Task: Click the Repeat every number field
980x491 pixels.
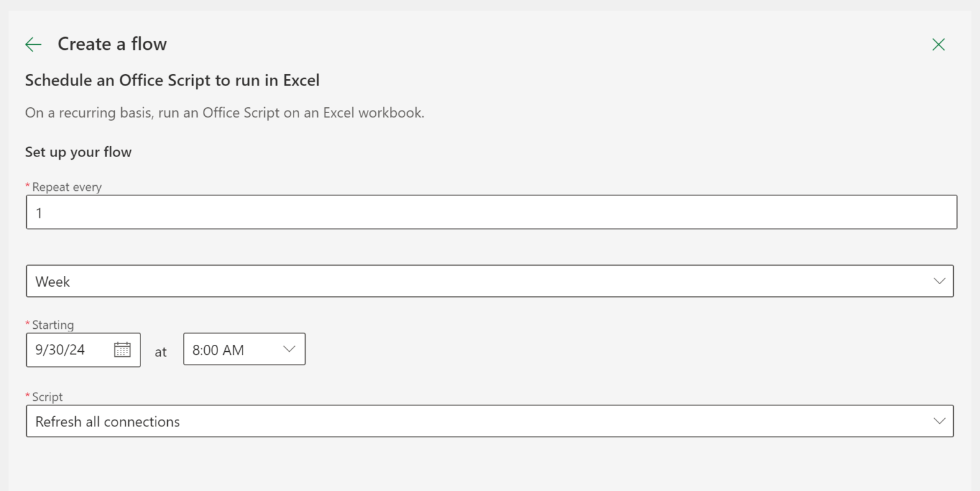Action: click(x=491, y=212)
